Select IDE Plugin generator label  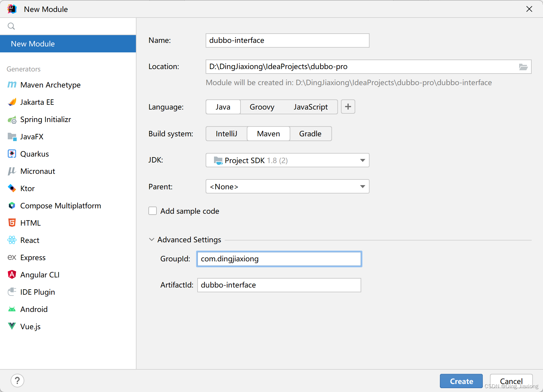tap(38, 292)
